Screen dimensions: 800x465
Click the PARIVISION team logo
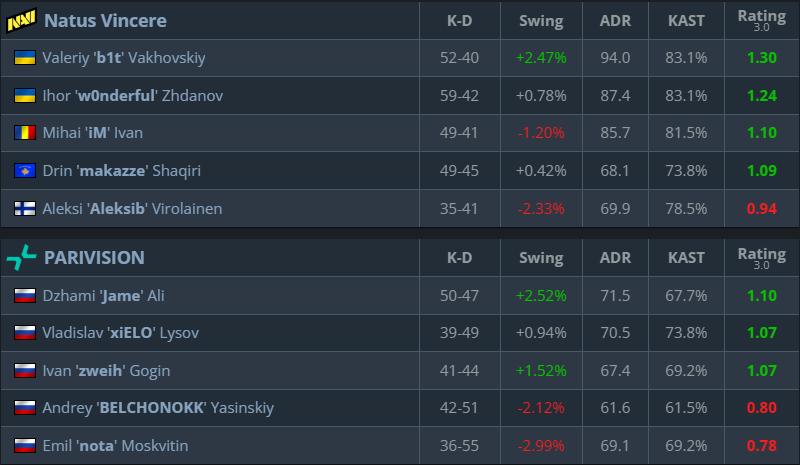(22, 257)
